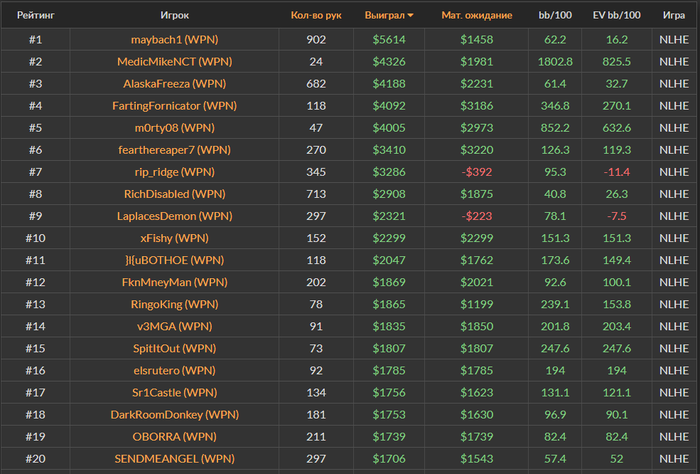The height and width of the screenshot is (474, 700).
Task: Select the $1199 expectation value
Action: (477, 304)
